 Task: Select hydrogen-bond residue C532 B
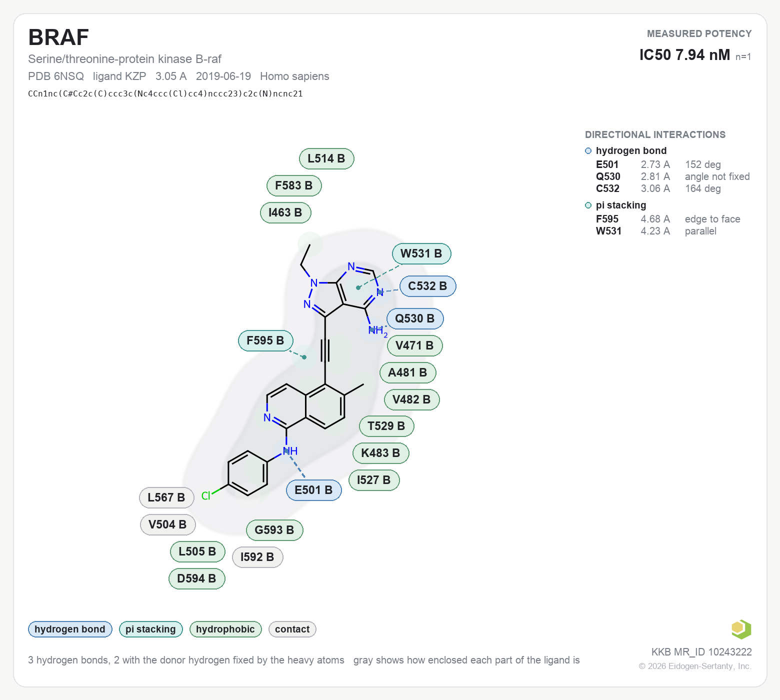pyautogui.click(x=427, y=286)
